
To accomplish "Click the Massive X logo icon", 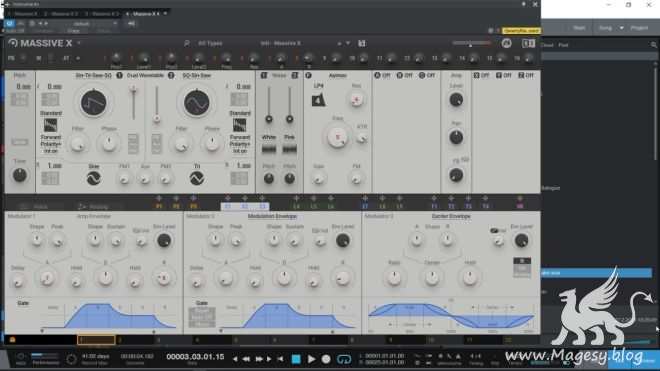I will click(x=13, y=43).
